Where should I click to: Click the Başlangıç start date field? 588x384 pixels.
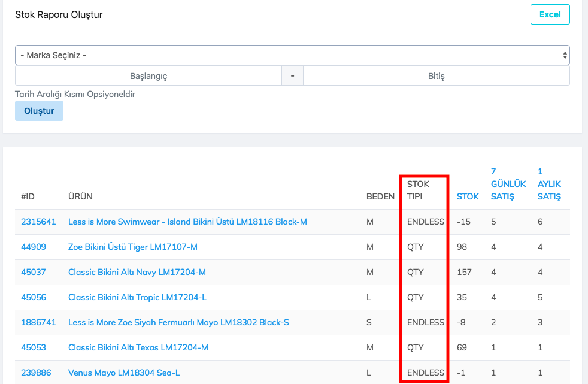148,76
